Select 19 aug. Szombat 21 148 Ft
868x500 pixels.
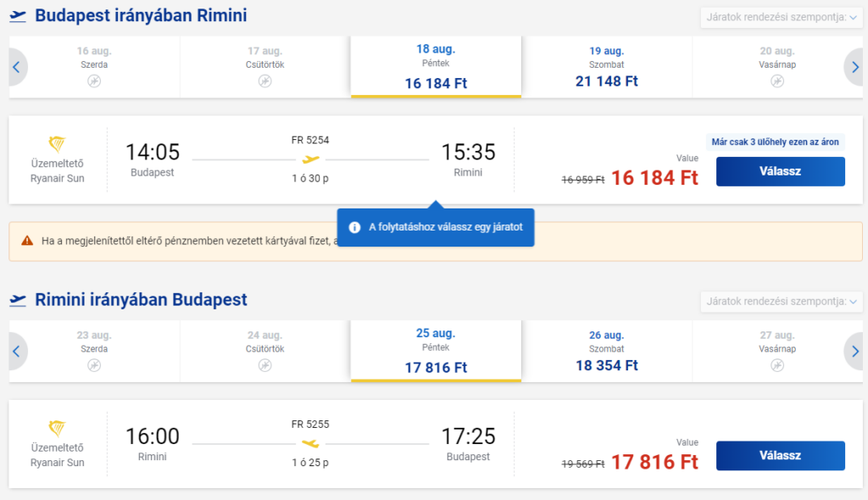point(607,67)
